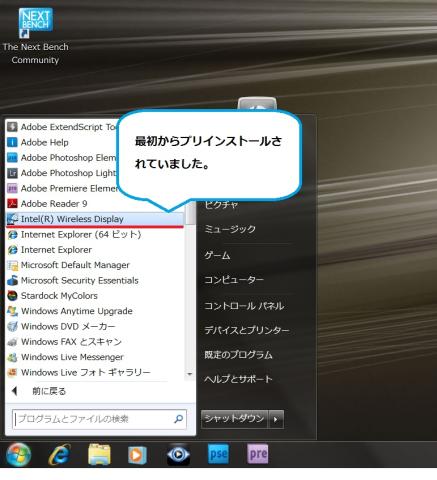Open Windows Explorer folder on taskbar
The image size is (437, 480).
pyautogui.click(x=99, y=454)
